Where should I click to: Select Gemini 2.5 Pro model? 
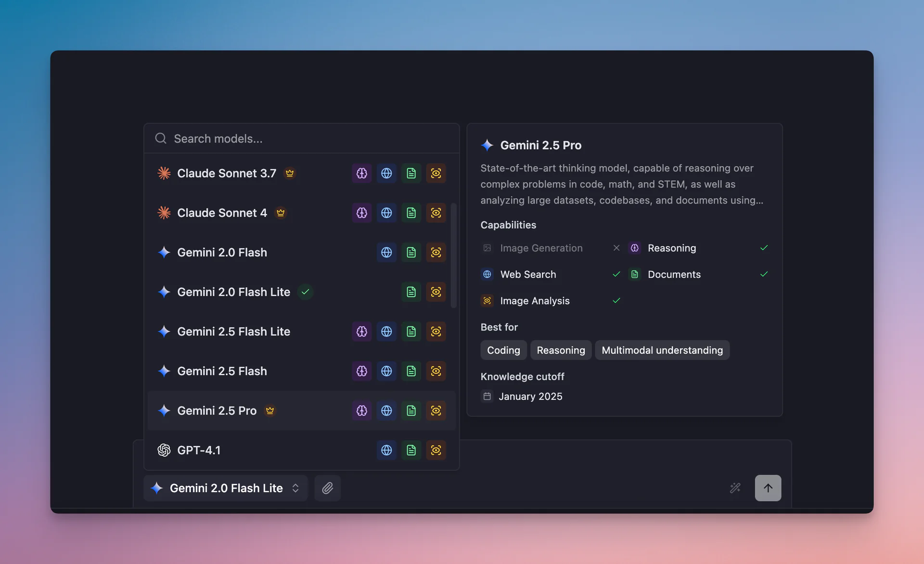[x=301, y=410]
